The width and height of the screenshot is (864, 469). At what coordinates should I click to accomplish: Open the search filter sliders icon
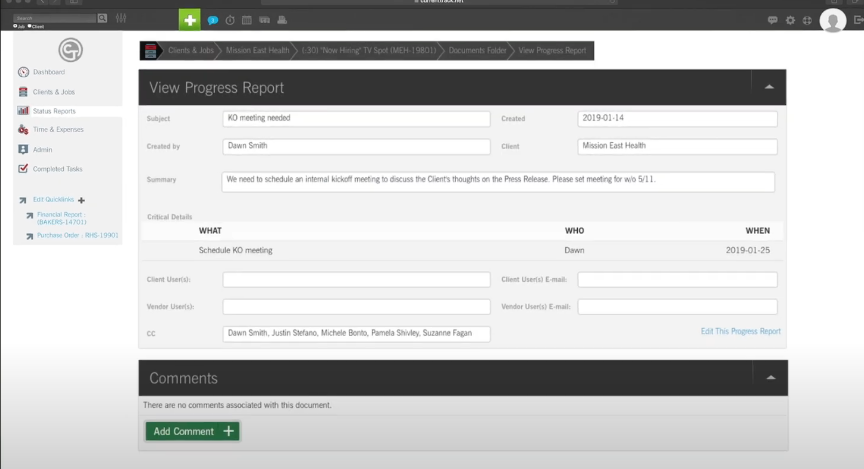click(x=121, y=18)
